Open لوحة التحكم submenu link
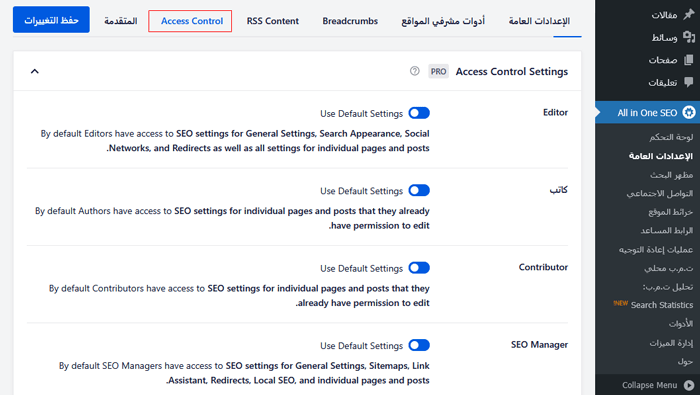This screenshot has width=700, height=395. pos(671,137)
